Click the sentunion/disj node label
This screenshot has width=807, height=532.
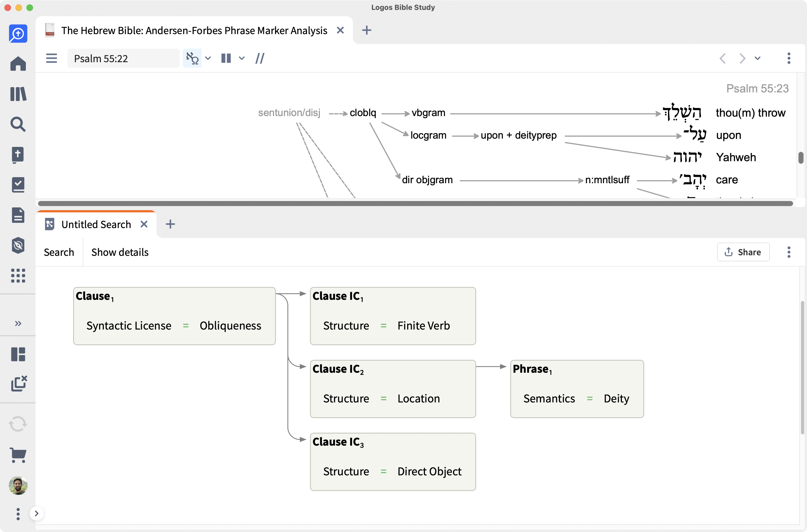pyautogui.click(x=289, y=113)
